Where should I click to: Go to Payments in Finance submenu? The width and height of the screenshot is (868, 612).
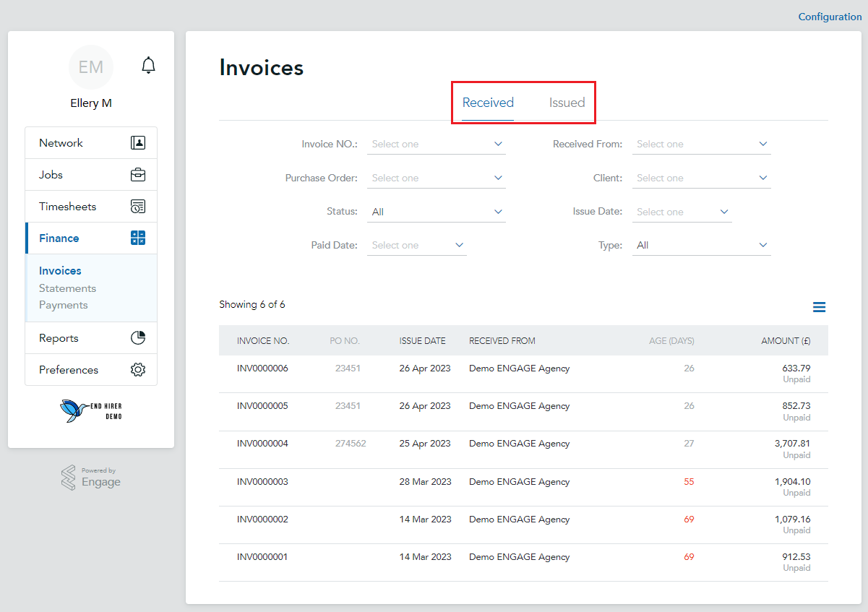(x=64, y=305)
